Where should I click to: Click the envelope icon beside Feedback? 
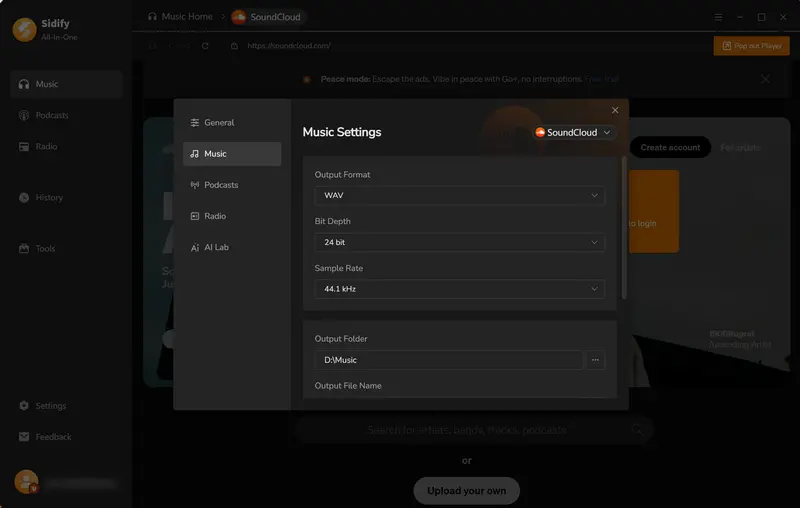24,437
